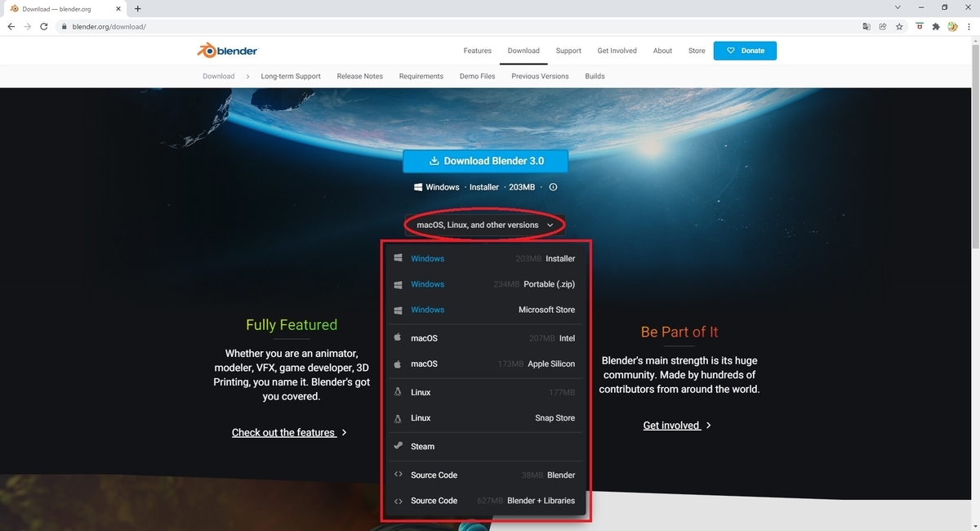980x531 pixels.
Task: Open the browser extensions puzzle icon
Action: (x=937, y=26)
